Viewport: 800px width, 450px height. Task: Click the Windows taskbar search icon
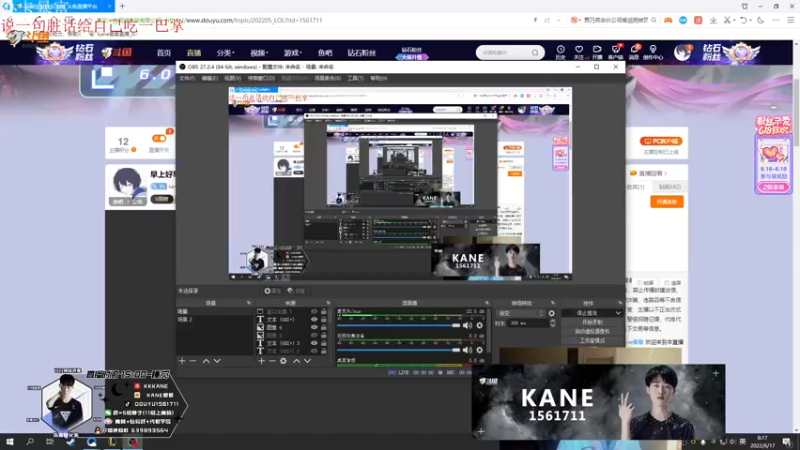30,442
